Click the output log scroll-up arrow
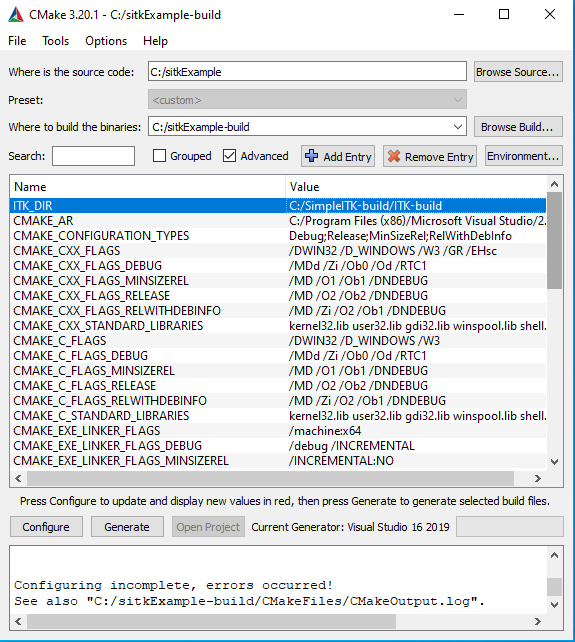 pyautogui.click(x=555, y=555)
